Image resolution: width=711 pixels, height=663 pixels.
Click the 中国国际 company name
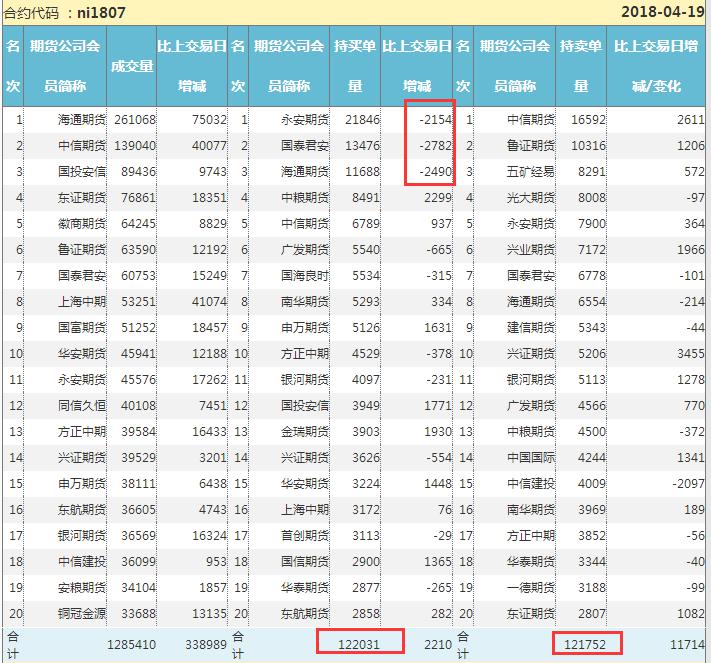531,458
